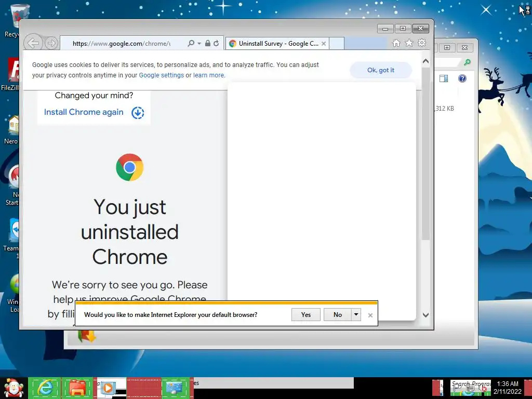The image size is (532, 399).
Task: Open the learn more link
Action: click(209, 75)
